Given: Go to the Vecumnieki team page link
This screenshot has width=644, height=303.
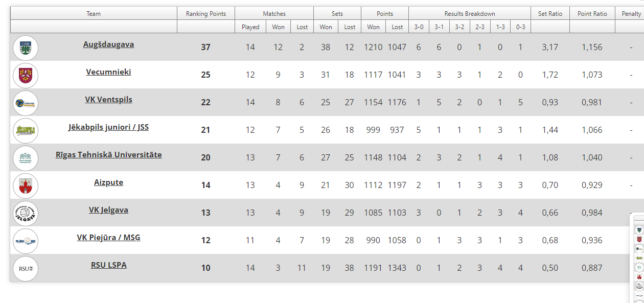Looking at the screenshot, I should [108, 72].
